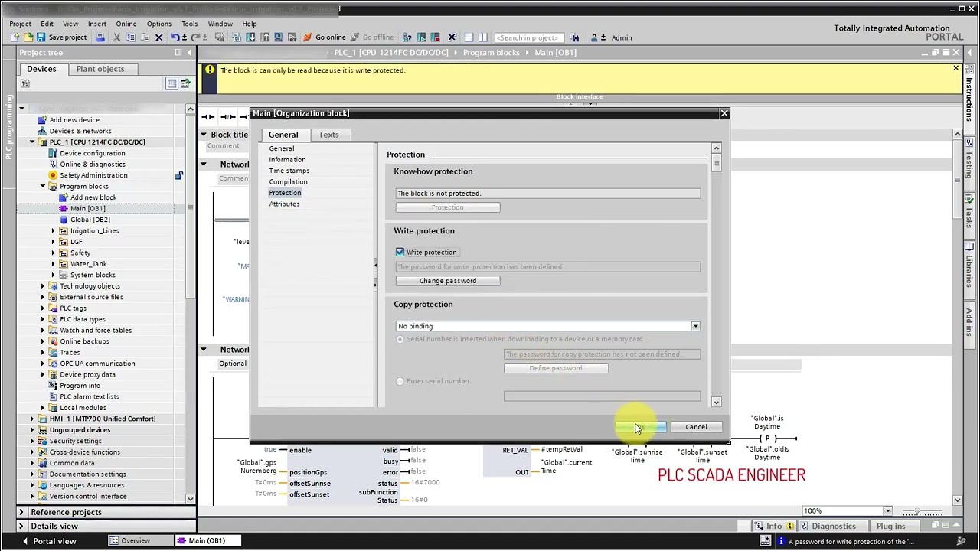The width and height of the screenshot is (980, 551).
Task: Click the Devices & networks icon
Action: (43, 131)
